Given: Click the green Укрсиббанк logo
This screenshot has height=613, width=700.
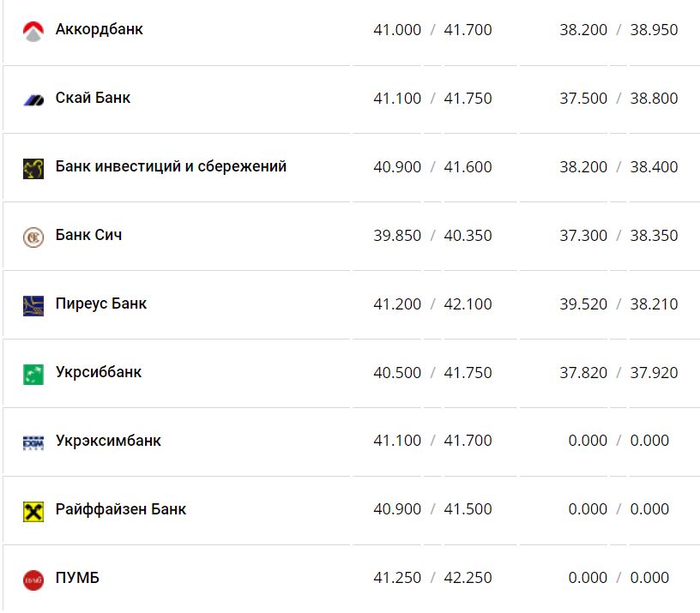Looking at the screenshot, I should (33, 374).
